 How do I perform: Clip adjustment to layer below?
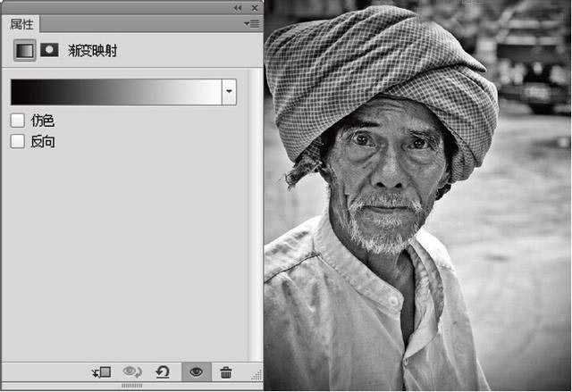(101, 371)
